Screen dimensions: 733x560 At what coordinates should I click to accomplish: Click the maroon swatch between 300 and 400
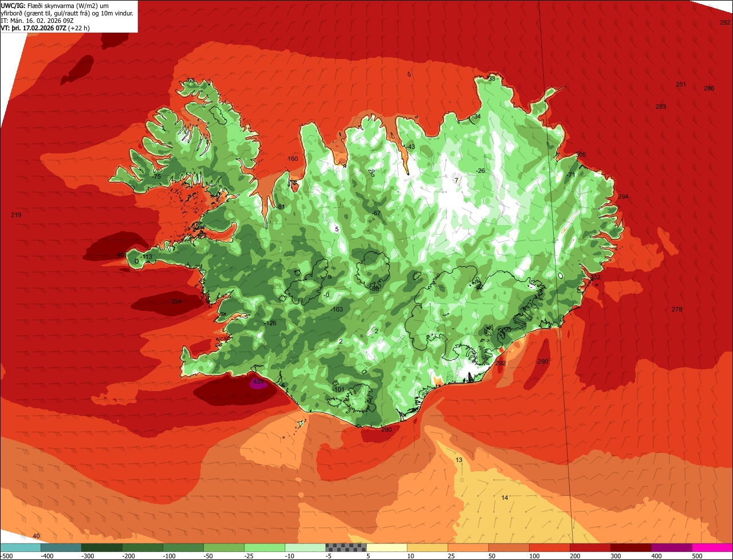pos(631,548)
